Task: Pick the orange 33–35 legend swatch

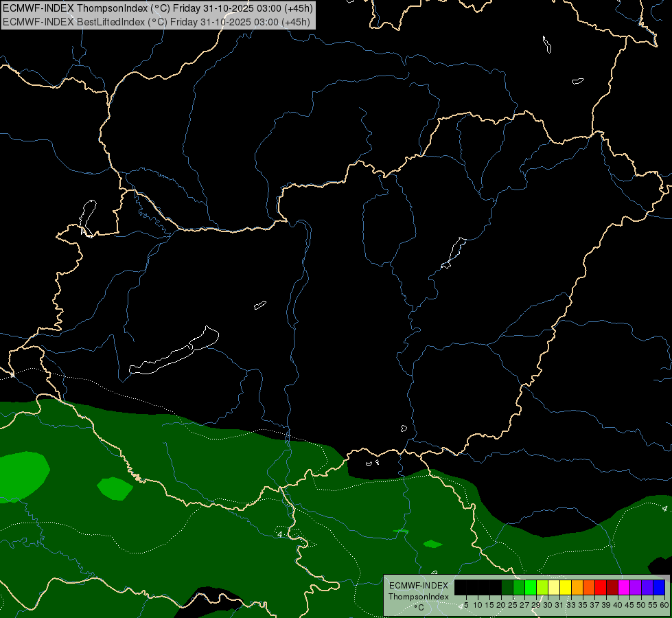Action: pyautogui.click(x=577, y=587)
